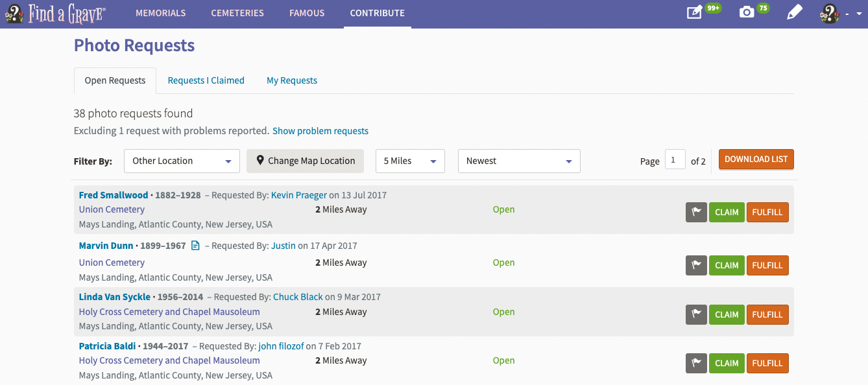Select the page number input field

coord(675,159)
